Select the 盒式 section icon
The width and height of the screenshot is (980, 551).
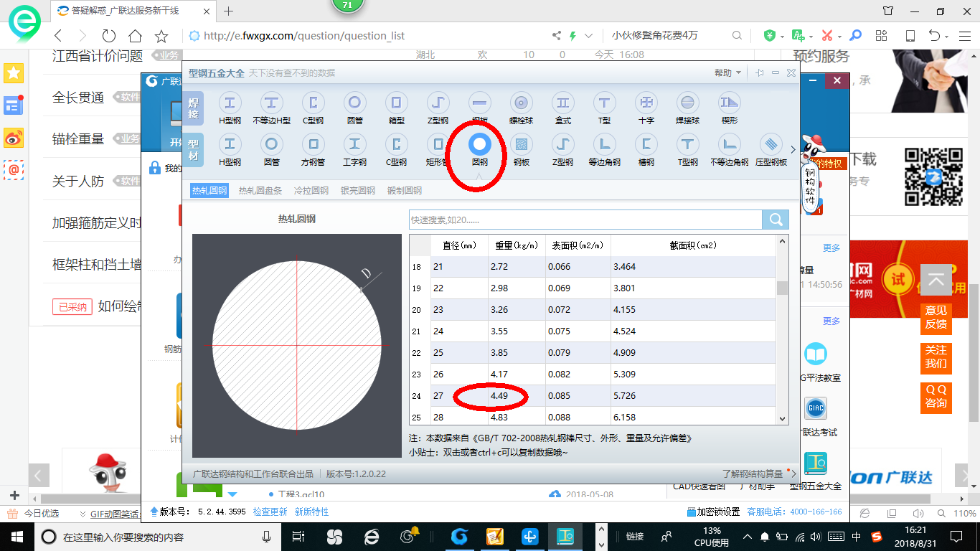point(563,108)
